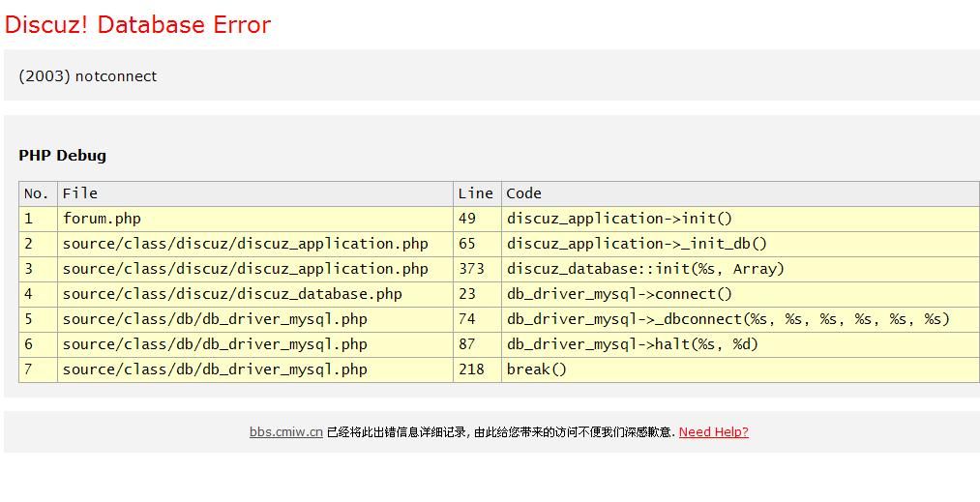Select the 'Discuz! Database Error' heading
980x502 pixels.
tap(137, 24)
